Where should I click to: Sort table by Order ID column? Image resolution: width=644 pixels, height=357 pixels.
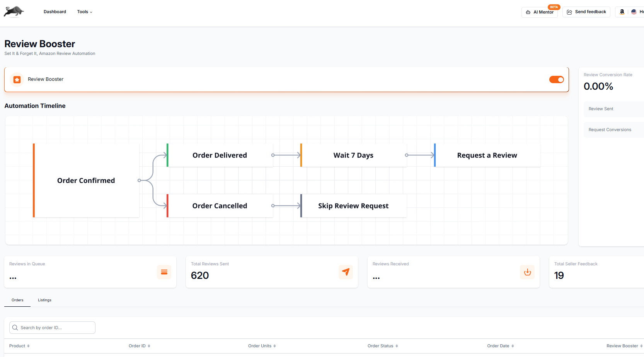(140, 346)
